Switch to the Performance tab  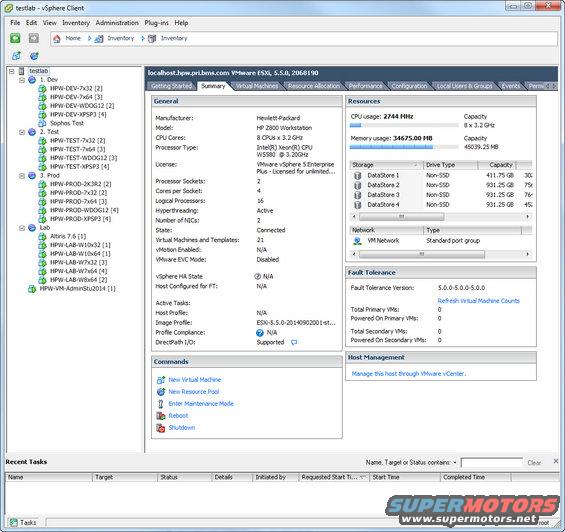click(365, 86)
